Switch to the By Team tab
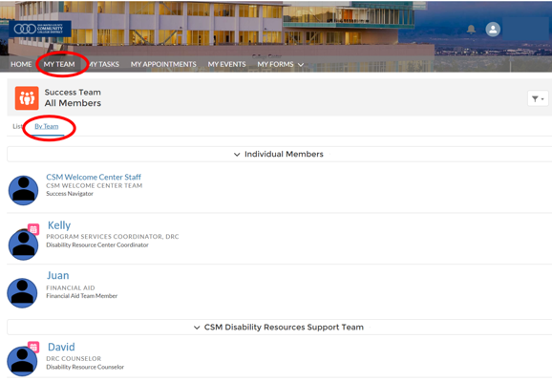 coord(46,126)
